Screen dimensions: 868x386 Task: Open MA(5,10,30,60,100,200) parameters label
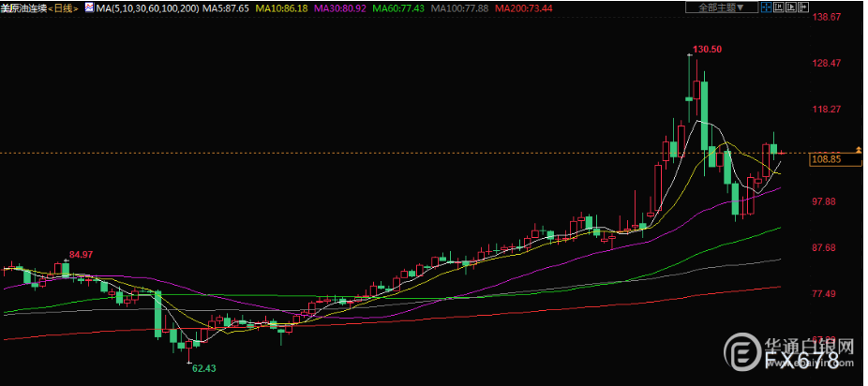(x=148, y=8)
